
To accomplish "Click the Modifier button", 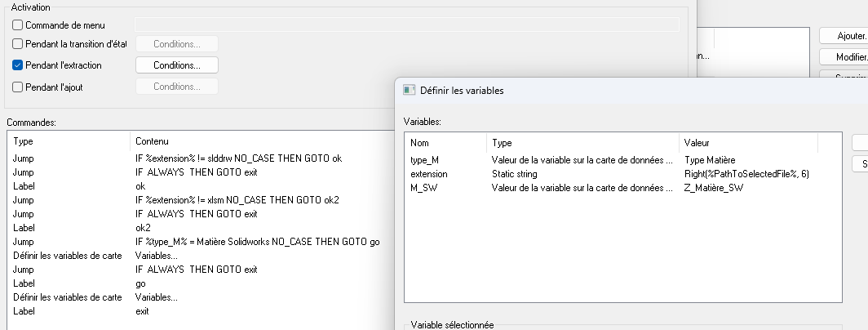I will (844, 57).
